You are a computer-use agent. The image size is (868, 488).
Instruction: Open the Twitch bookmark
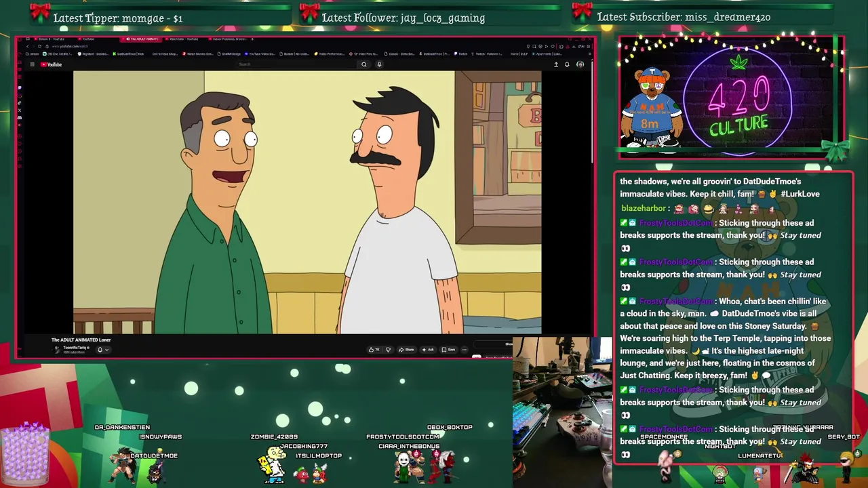[x=461, y=54]
